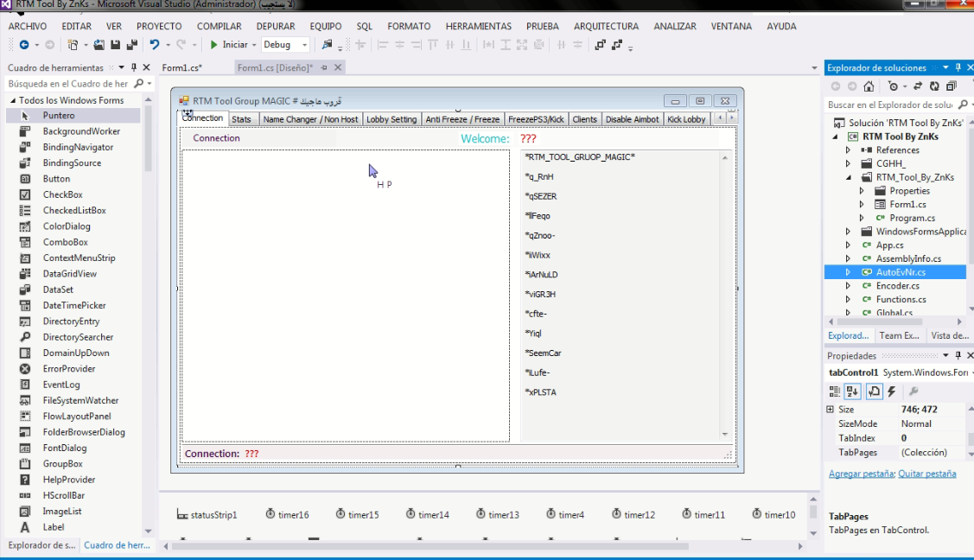This screenshot has width=974, height=560.
Task: Switch to the Team Ex... panel tab
Action: [899, 335]
